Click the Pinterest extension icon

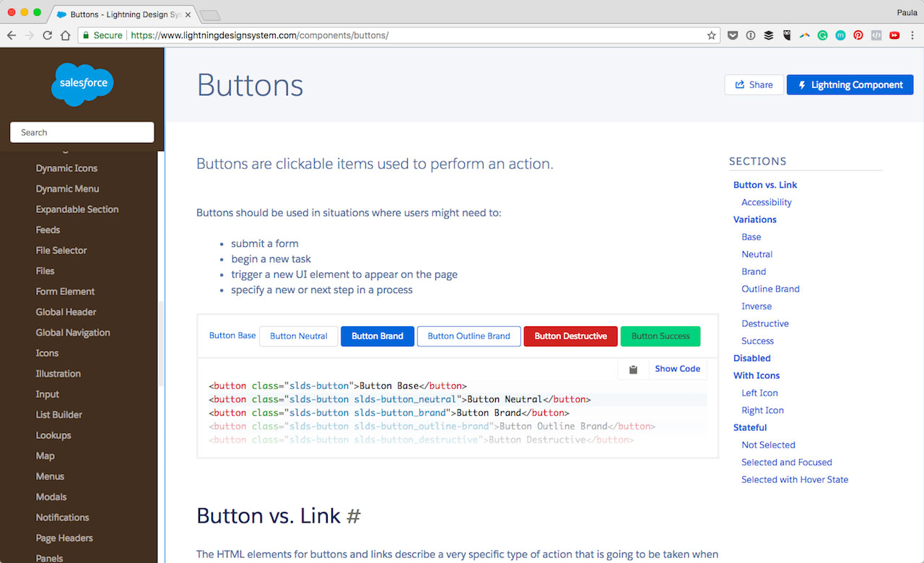click(x=858, y=35)
